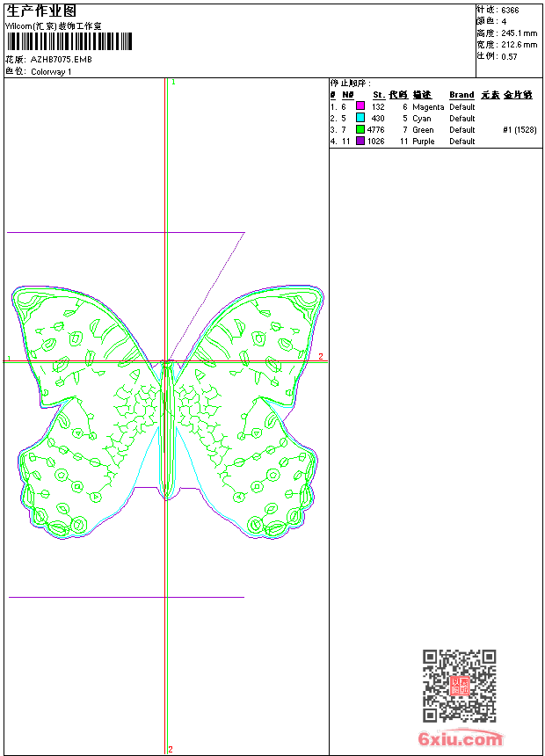Click the St. column header
The width and height of the screenshot is (545, 756).
378,95
